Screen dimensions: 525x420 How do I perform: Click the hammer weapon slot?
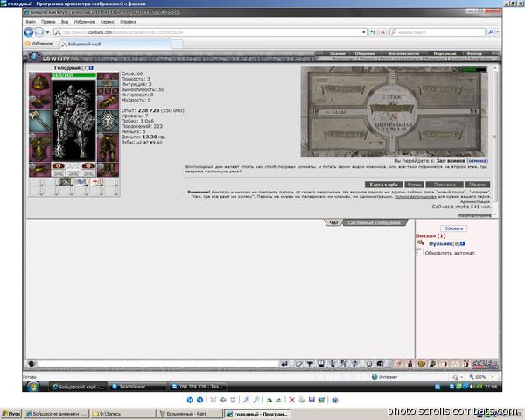point(40,121)
